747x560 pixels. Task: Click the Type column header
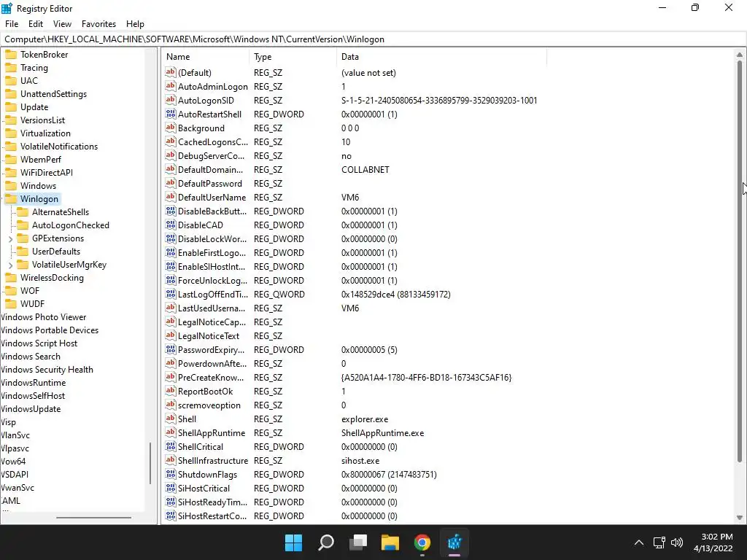tap(293, 57)
